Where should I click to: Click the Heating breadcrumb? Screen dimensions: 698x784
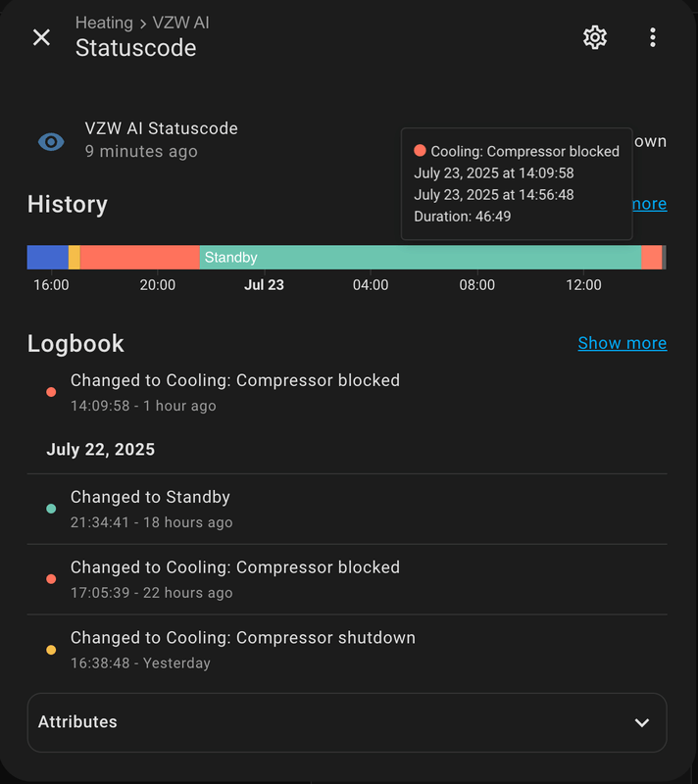click(104, 22)
